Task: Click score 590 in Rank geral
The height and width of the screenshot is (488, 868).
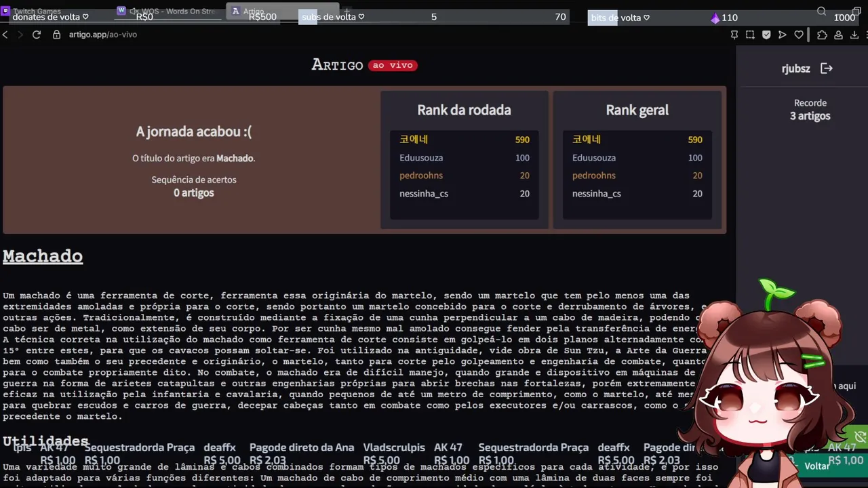Action: pos(695,140)
